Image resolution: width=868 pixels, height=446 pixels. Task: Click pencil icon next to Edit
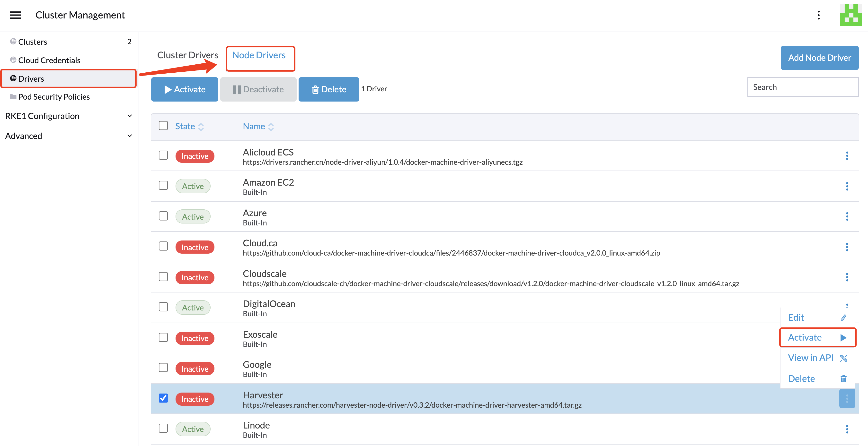coord(843,318)
